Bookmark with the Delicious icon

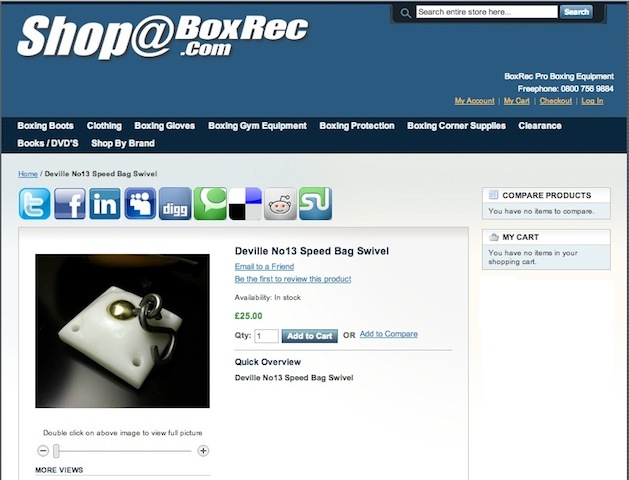point(245,204)
